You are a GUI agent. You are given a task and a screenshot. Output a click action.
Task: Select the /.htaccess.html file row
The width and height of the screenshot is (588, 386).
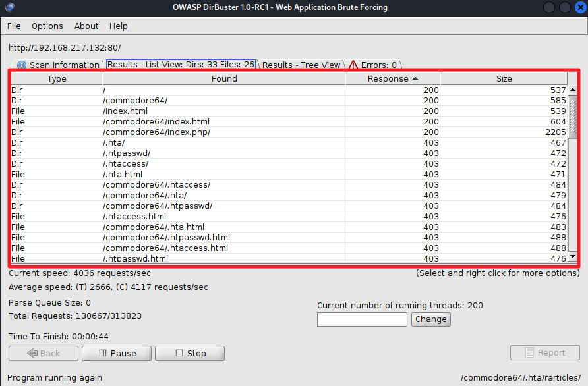[x=289, y=216]
